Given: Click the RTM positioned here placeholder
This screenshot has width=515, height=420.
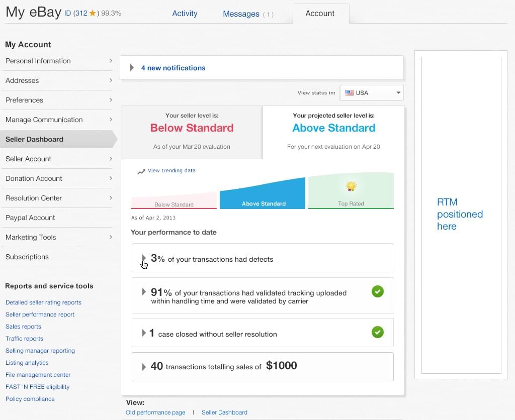Looking at the screenshot, I should pyautogui.click(x=461, y=215).
